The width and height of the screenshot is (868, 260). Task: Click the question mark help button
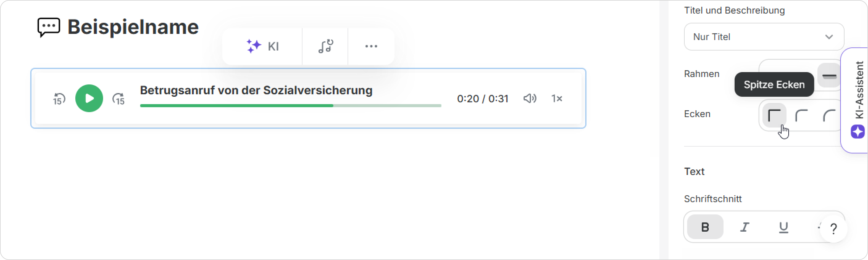(x=833, y=229)
